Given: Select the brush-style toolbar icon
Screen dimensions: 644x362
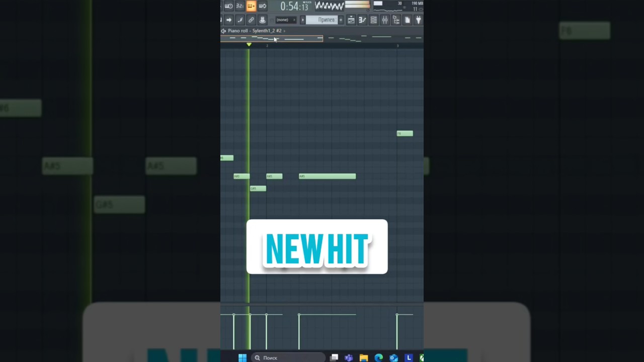Looking at the screenshot, I should pos(240,20).
